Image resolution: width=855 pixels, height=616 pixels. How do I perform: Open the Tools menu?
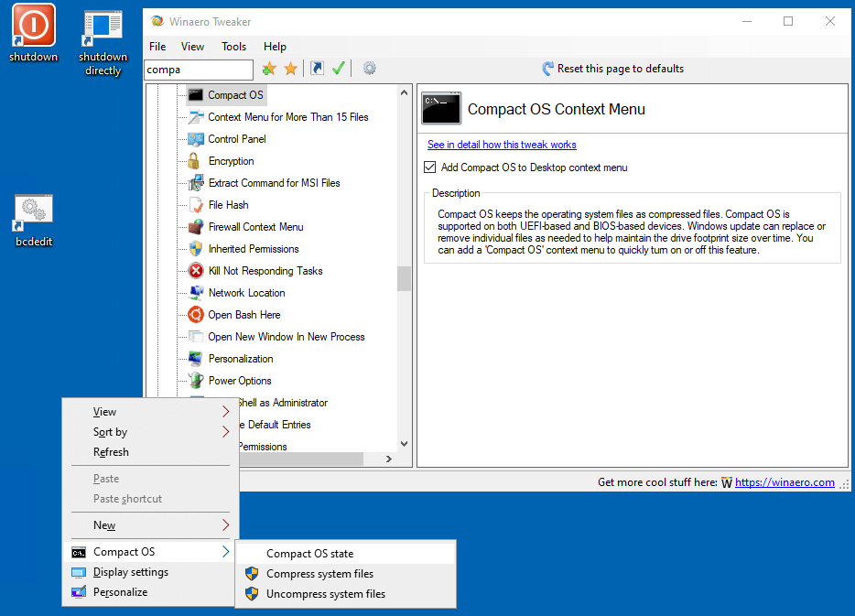[x=234, y=47]
